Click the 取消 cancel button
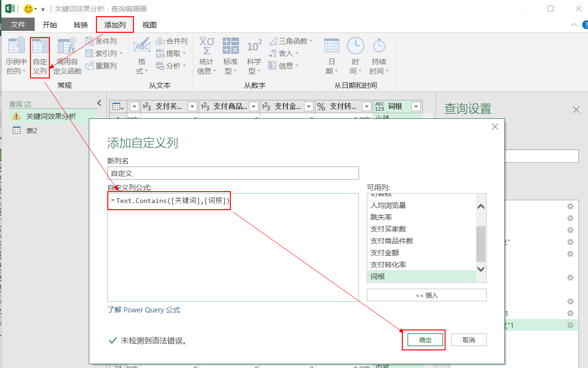Viewport: 588px width, 368px height. click(469, 340)
